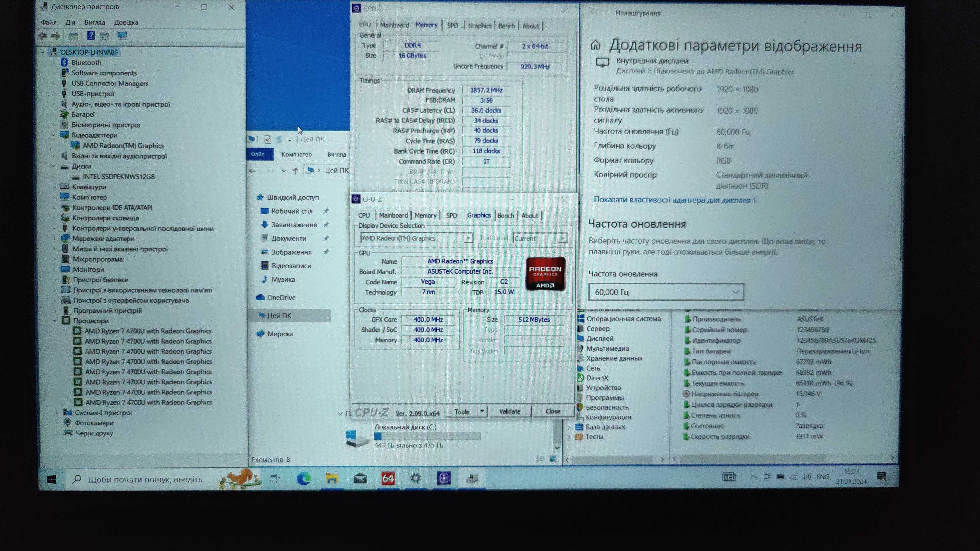
Task: Open the Вигляд menu in Device Manager
Action: pos(95,23)
